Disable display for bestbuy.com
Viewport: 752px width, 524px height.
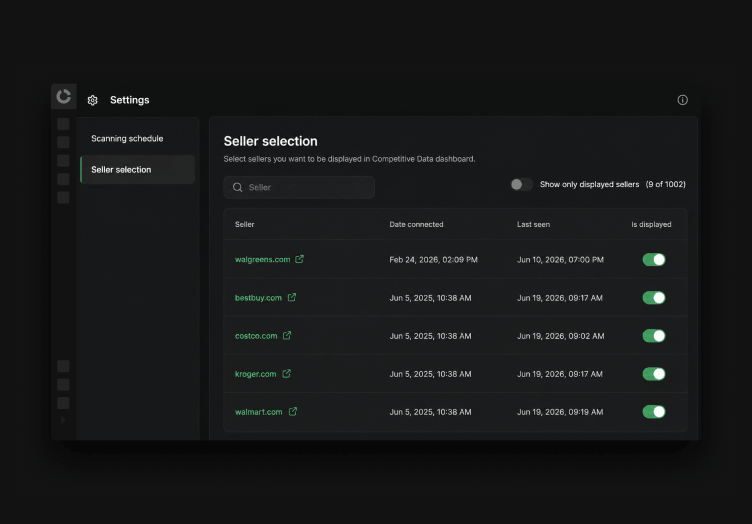click(654, 298)
